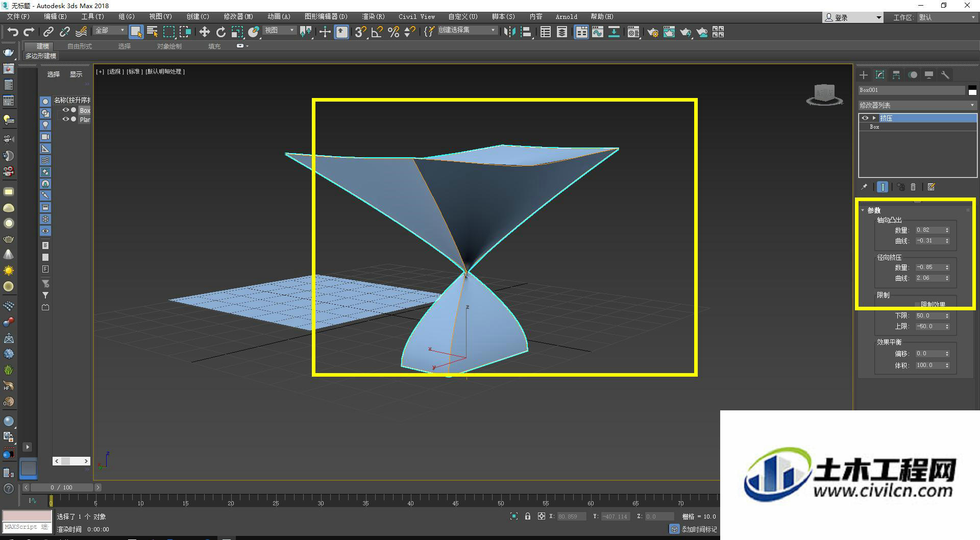Activate the Select and Rotate tool
This screenshot has height=540, width=980.
point(220,32)
